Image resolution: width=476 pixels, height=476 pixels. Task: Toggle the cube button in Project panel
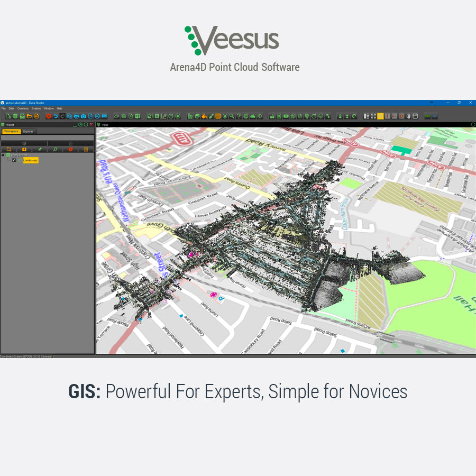pos(24,143)
